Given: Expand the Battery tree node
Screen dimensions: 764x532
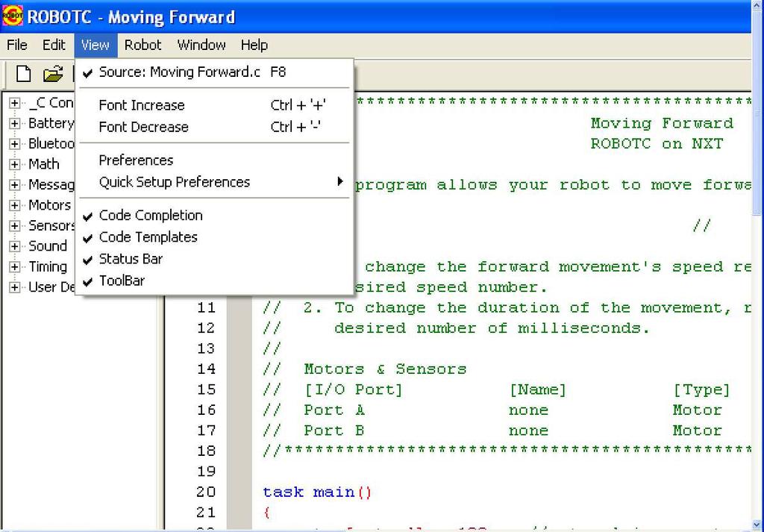Looking at the screenshot, I should (x=15, y=123).
